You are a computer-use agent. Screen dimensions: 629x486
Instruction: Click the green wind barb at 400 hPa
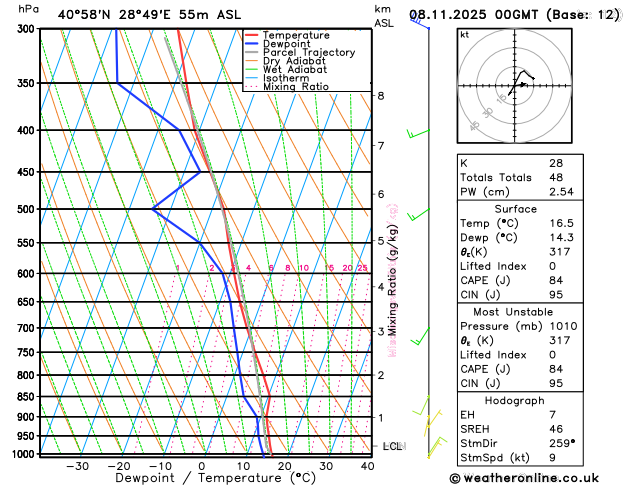point(418,133)
